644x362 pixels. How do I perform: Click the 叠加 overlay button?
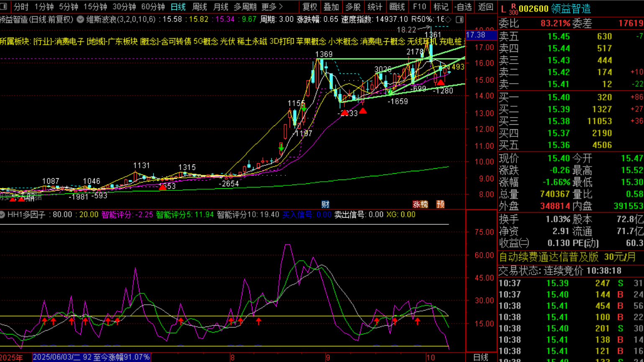tap(331, 7)
